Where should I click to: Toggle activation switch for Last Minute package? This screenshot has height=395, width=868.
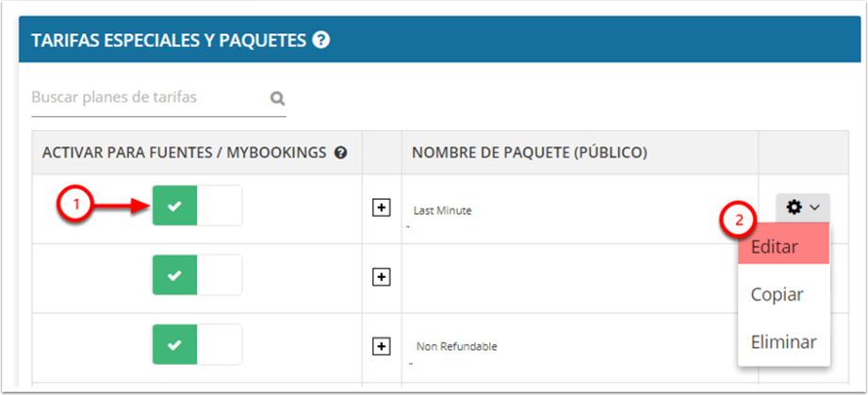[x=196, y=206]
